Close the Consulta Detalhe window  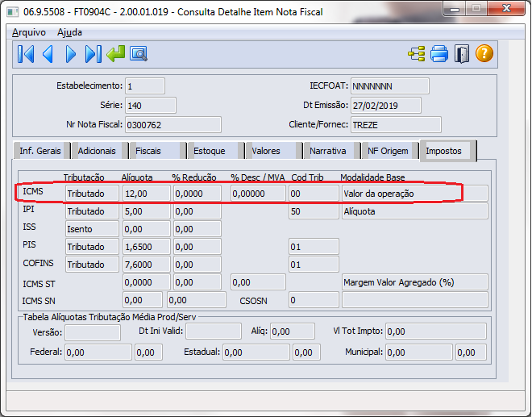[507, 9]
